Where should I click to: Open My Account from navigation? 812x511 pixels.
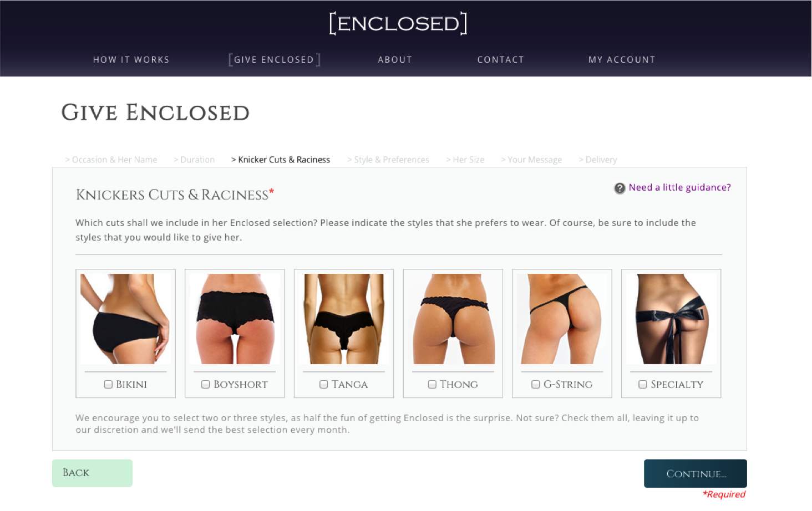[x=622, y=60]
